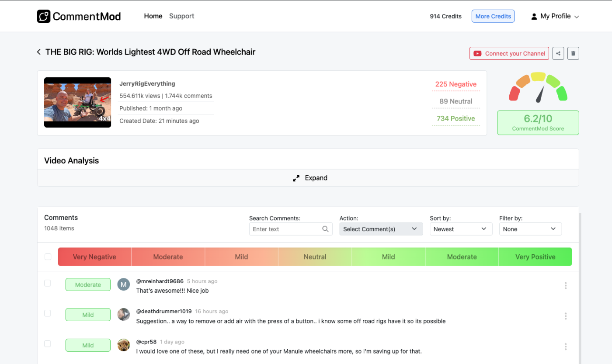Viewport: 612px width, 364px height.
Task: Click the CommentMod logo icon
Action: (44, 16)
